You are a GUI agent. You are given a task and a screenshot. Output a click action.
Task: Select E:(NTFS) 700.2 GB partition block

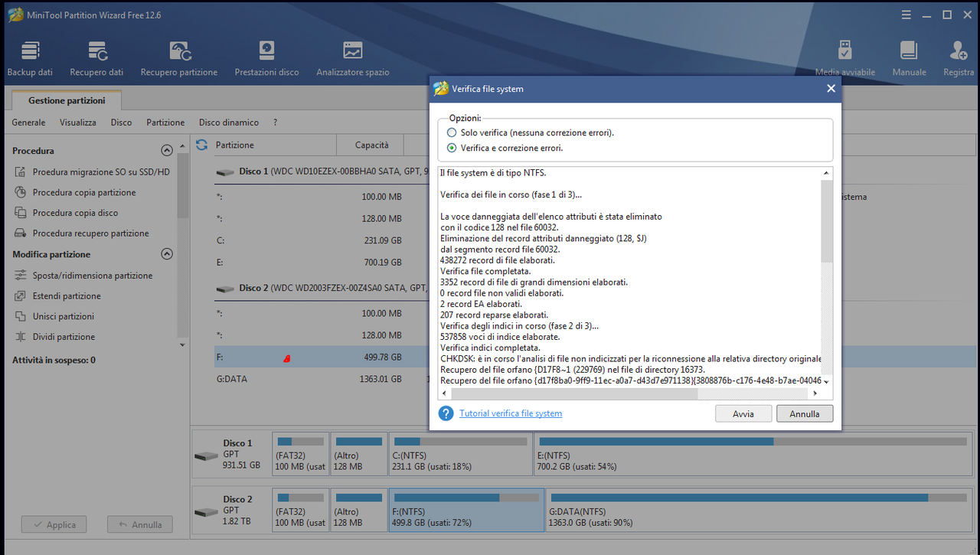tap(753, 454)
